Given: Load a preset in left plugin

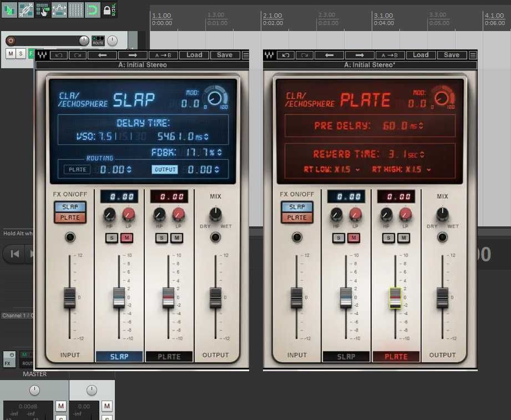Looking at the screenshot, I should (194, 55).
